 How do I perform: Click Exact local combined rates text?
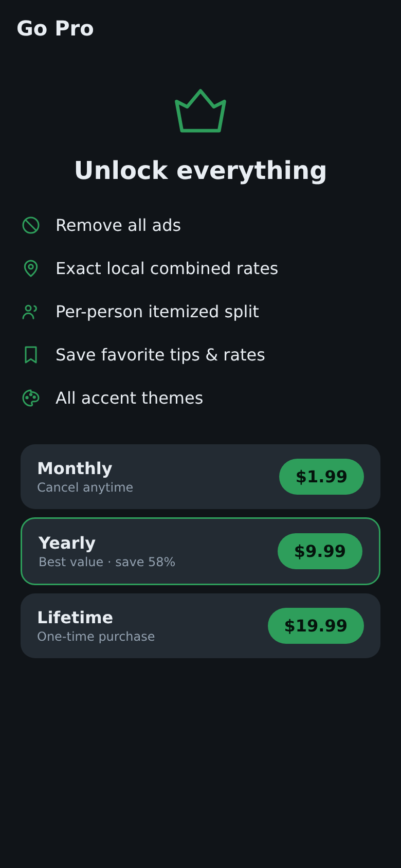point(167,268)
